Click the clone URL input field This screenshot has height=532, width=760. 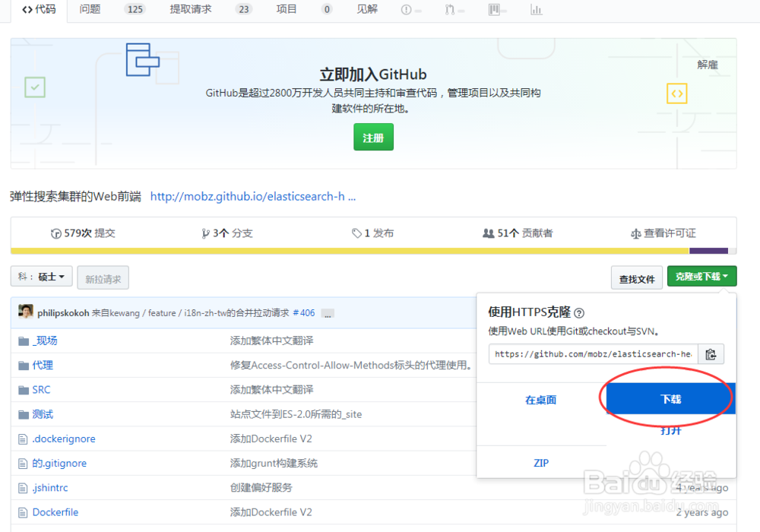593,354
